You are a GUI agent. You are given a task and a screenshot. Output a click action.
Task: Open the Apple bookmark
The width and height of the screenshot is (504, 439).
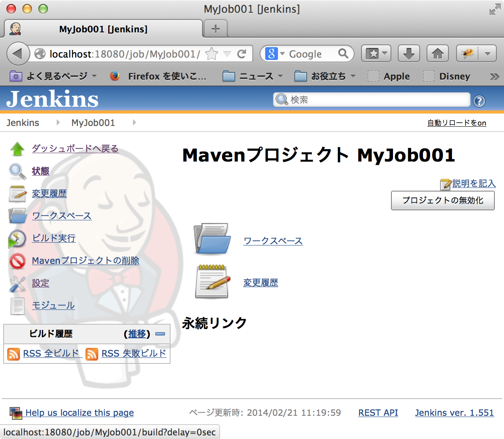pyautogui.click(x=389, y=76)
